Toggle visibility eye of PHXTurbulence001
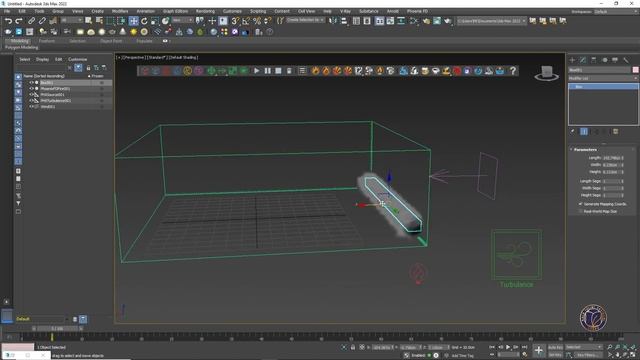Screen dimensions: 640x360 [x=31, y=100]
